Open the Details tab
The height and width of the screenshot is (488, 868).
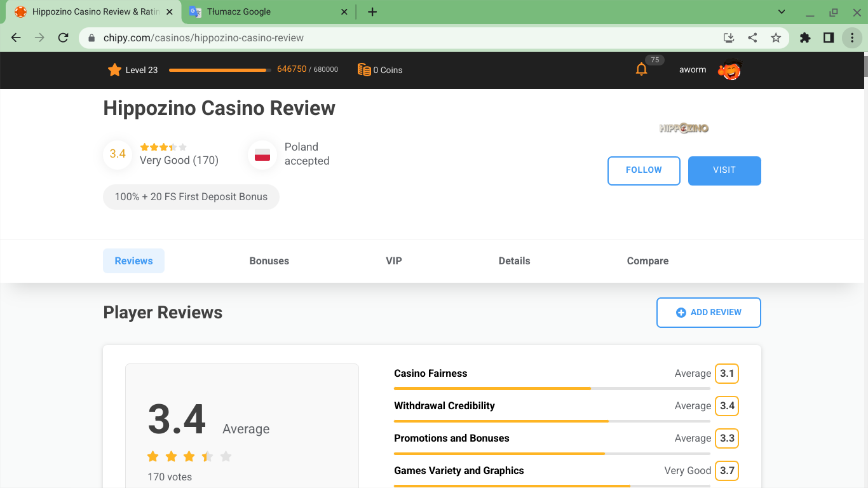514,261
